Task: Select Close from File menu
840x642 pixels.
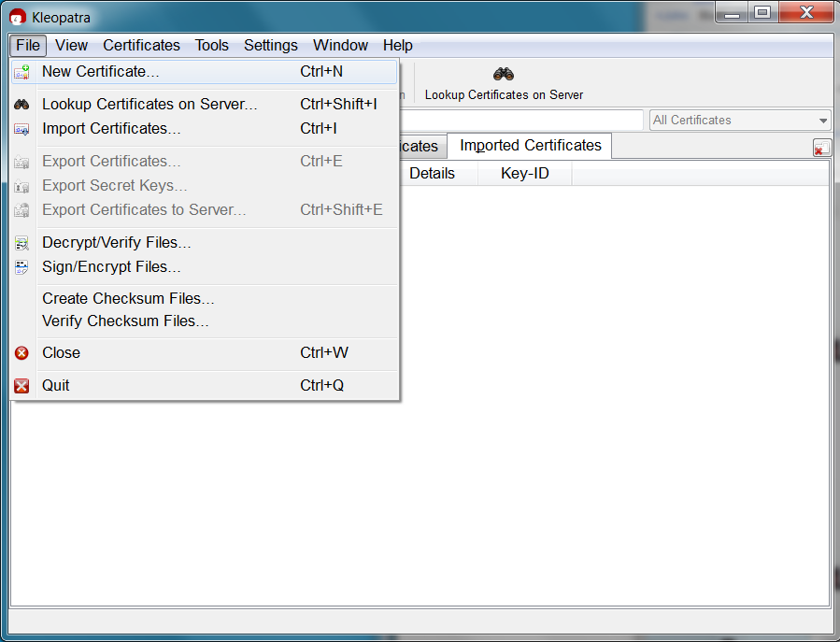Action: [x=204, y=353]
